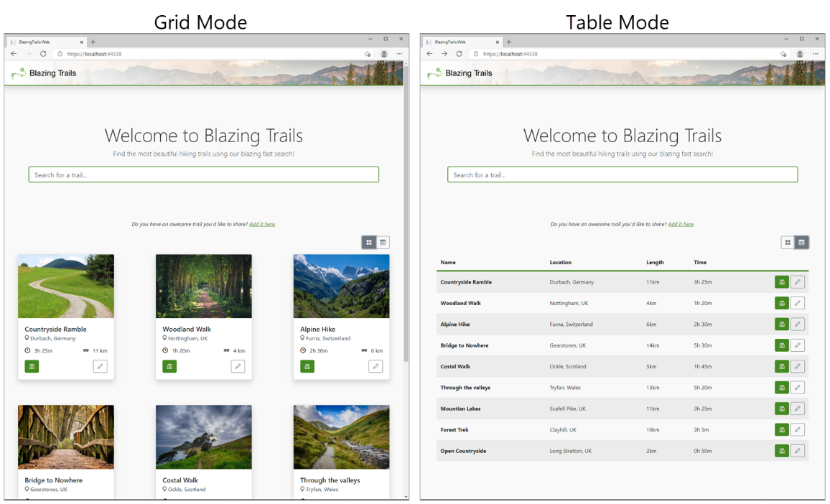
Task: Click the pencil edit icon for Woodland Walk row
Action: click(798, 303)
